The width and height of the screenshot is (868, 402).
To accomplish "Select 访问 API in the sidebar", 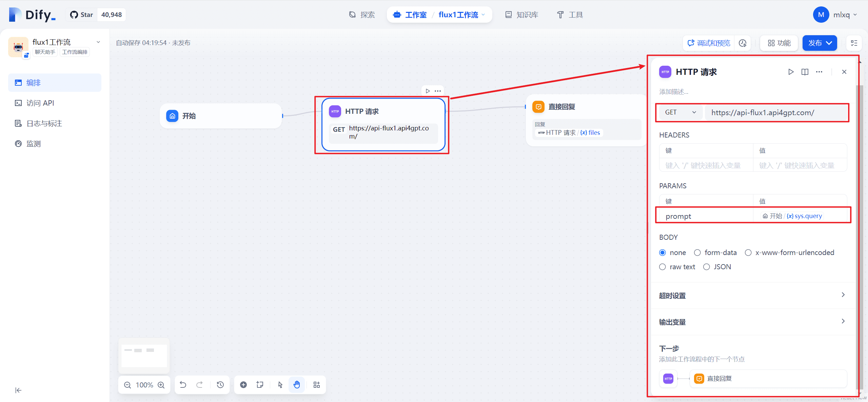I will [55, 103].
